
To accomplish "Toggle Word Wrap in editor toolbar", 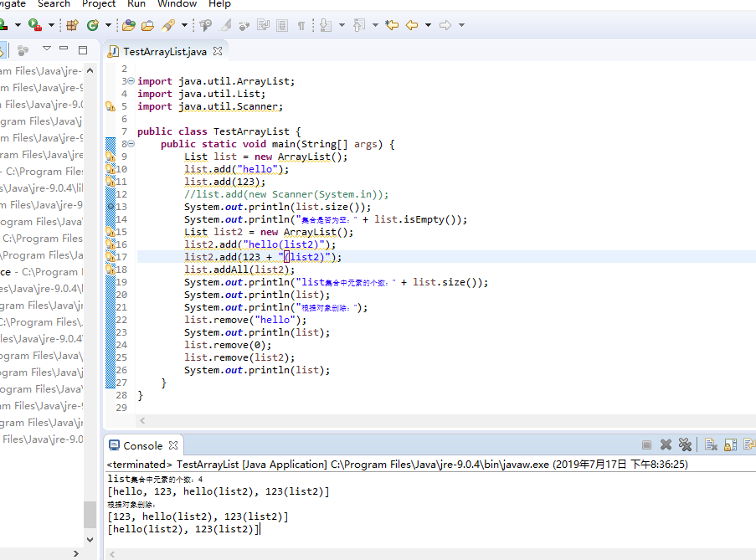I will pos(263,25).
